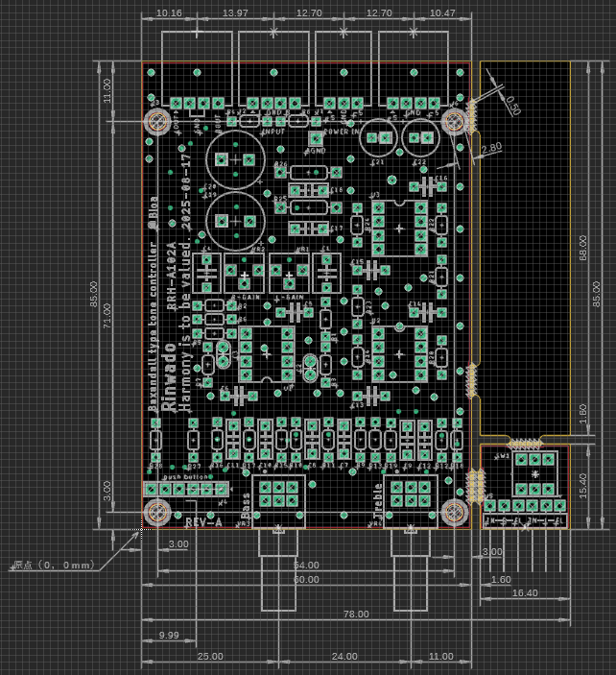
Task: Select the top-left mounting hole
Action: pos(157,120)
